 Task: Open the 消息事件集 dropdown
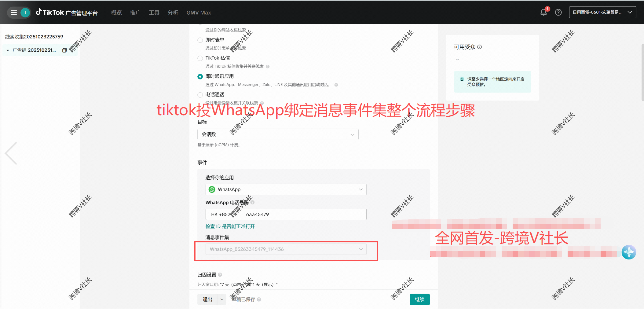[x=286, y=249]
